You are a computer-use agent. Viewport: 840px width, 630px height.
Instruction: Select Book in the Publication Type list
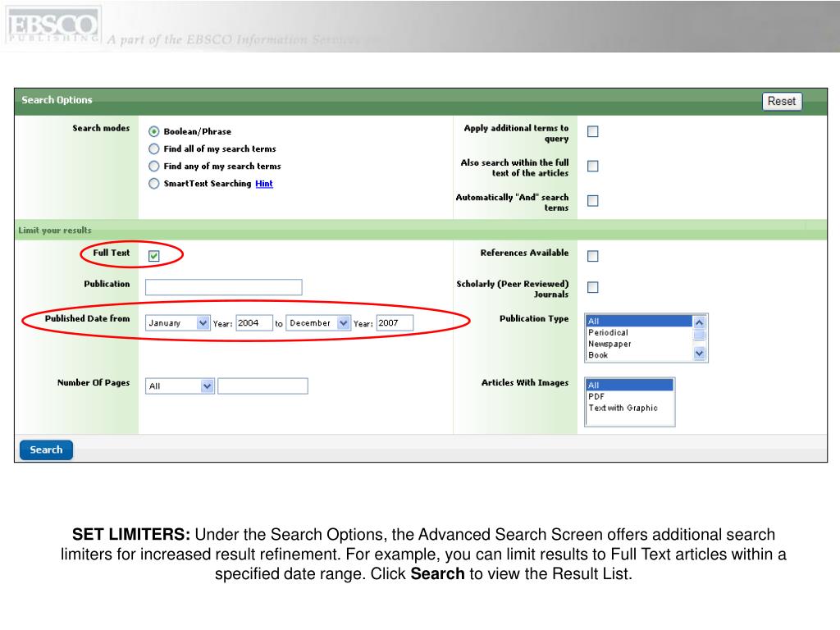pyautogui.click(x=639, y=355)
